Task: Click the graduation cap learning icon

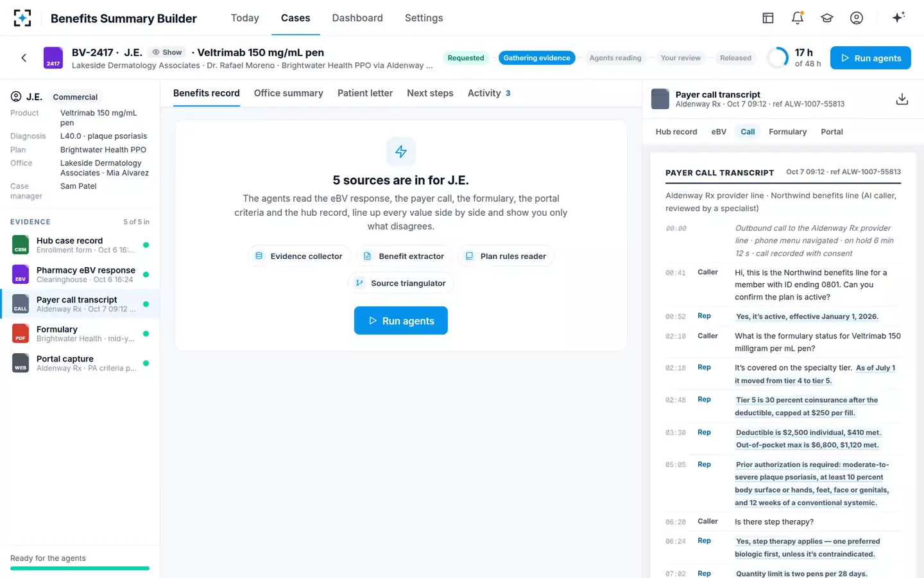Action: [827, 18]
